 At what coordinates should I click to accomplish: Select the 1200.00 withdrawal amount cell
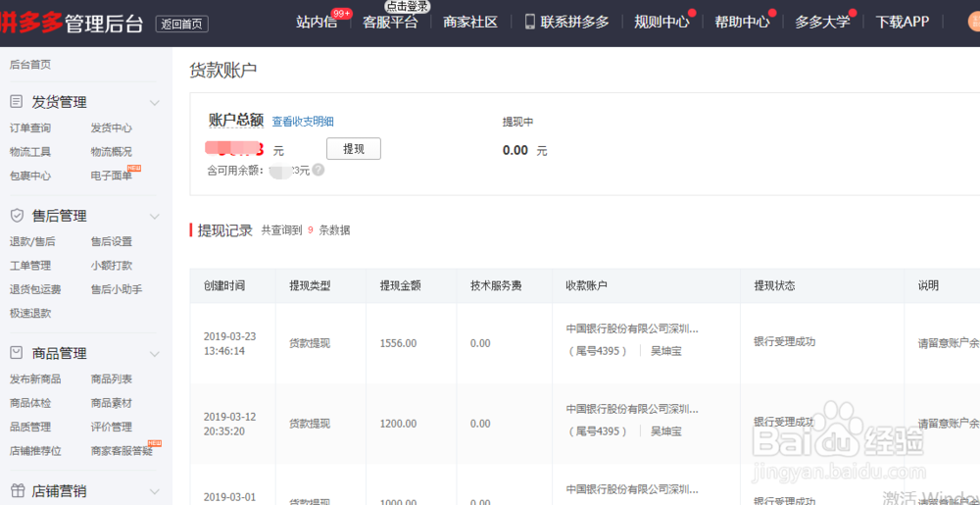398,424
